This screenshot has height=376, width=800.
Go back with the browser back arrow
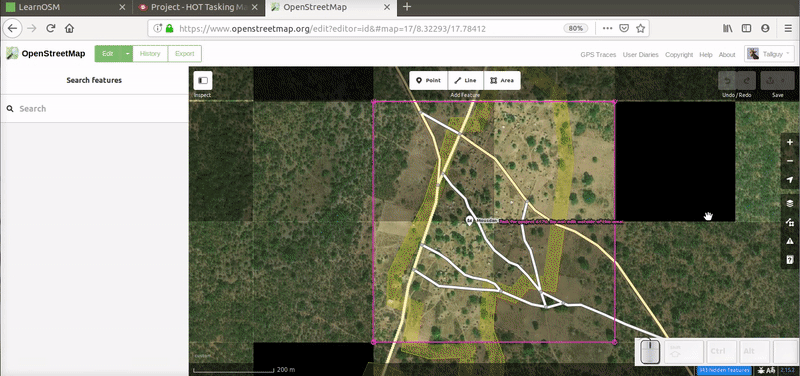coord(13,29)
